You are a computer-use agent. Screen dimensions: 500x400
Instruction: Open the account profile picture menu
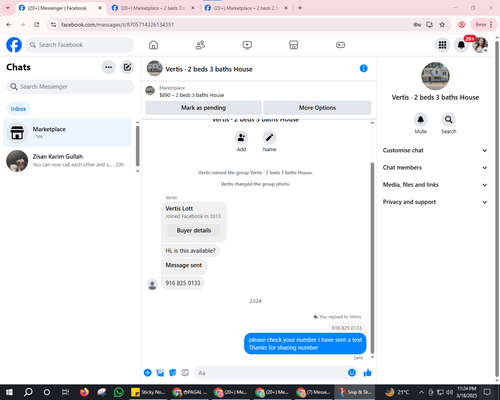[480, 45]
